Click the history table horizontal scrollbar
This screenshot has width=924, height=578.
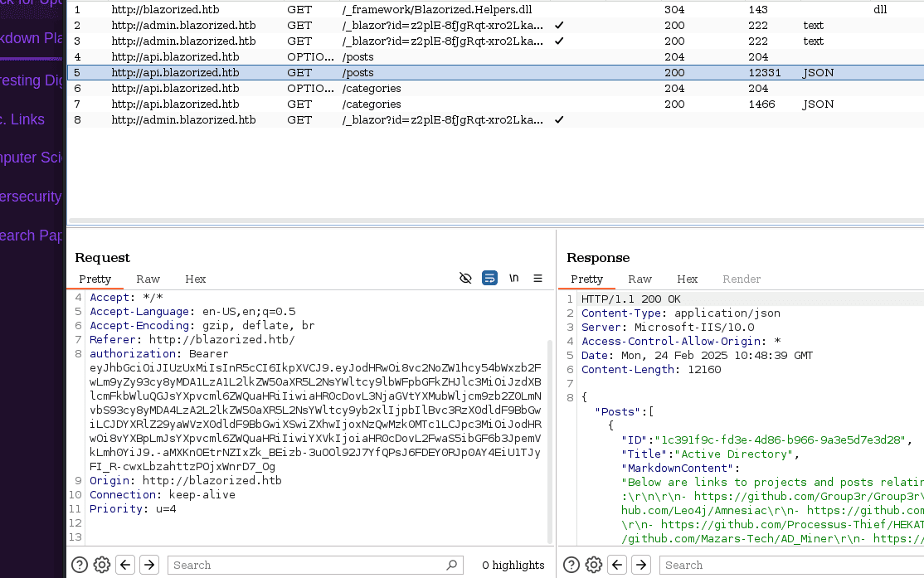(x=495, y=221)
